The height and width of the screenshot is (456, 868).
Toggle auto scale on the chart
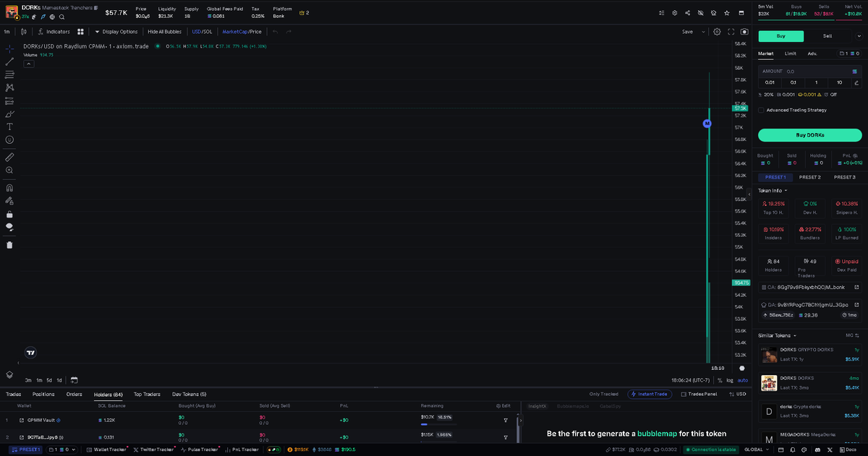click(x=743, y=380)
